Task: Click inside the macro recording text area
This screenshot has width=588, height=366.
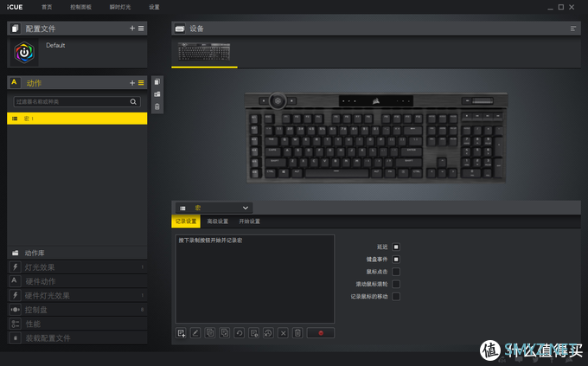Action: point(255,279)
